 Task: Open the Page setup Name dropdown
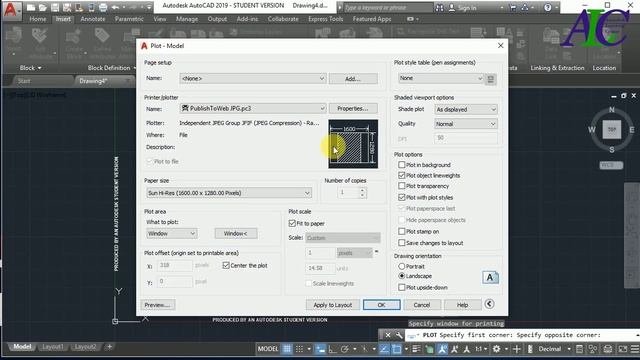coord(253,78)
